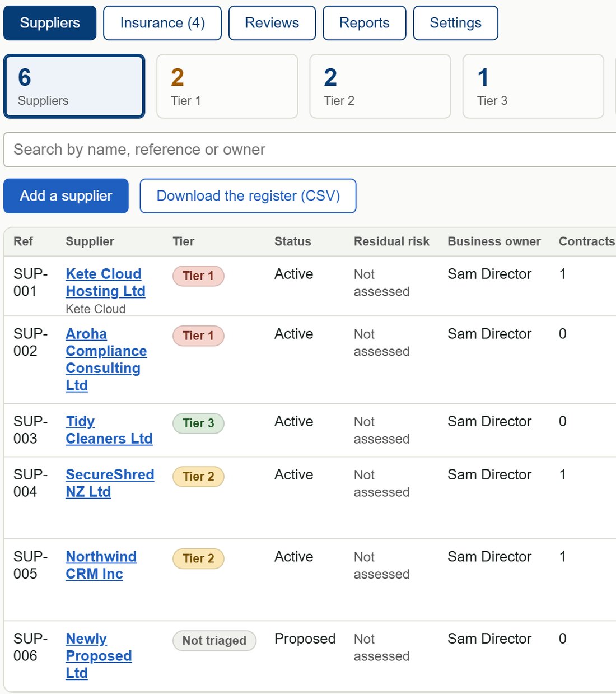Click the SUP-005 reference cell
This screenshot has width=616, height=694.
pyautogui.click(x=30, y=565)
